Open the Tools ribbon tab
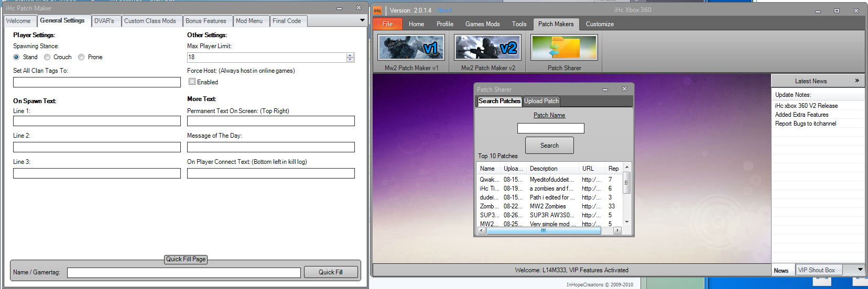This screenshot has height=289, width=868. [519, 24]
